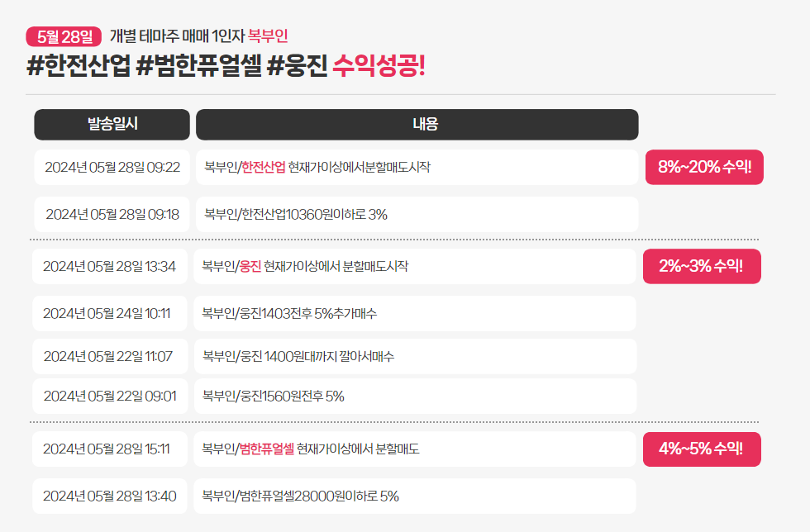Select the 내용 column header
This screenshot has height=532, width=810.
pos(417,125)
